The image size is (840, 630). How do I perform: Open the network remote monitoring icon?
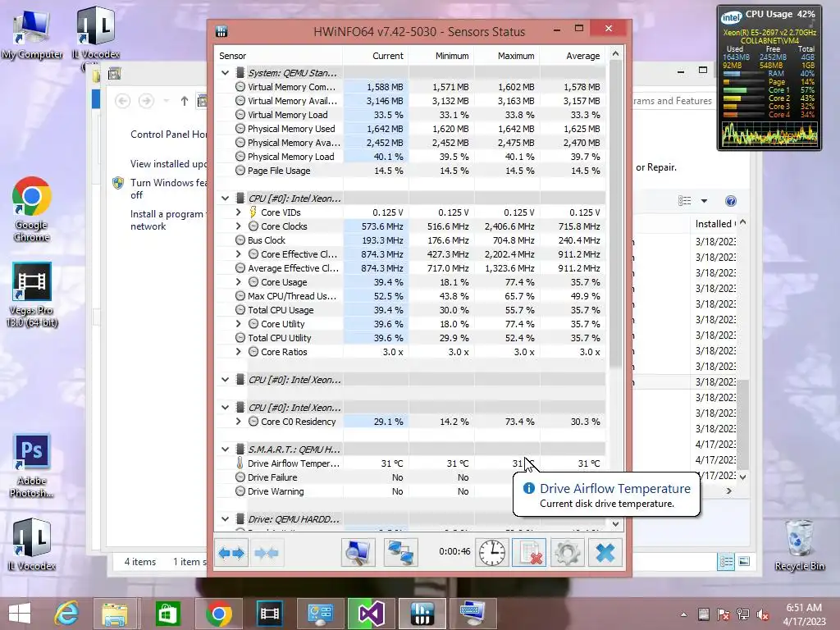pyautogui.click(x=400, y=552)
